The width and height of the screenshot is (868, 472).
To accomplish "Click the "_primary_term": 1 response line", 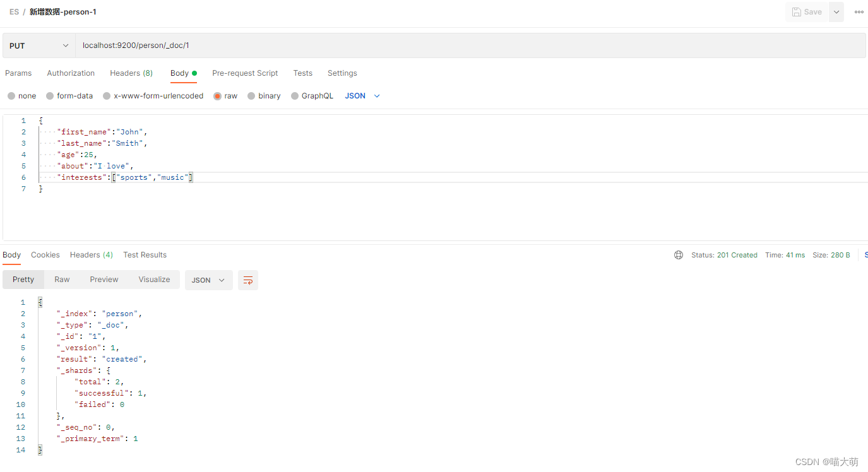I will click(x=97, y=439).
